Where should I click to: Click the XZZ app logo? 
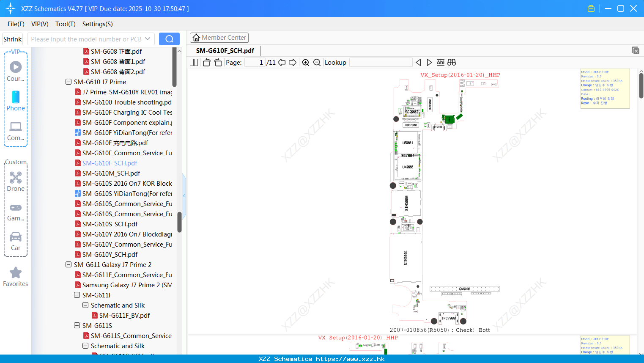pos(11,8)
